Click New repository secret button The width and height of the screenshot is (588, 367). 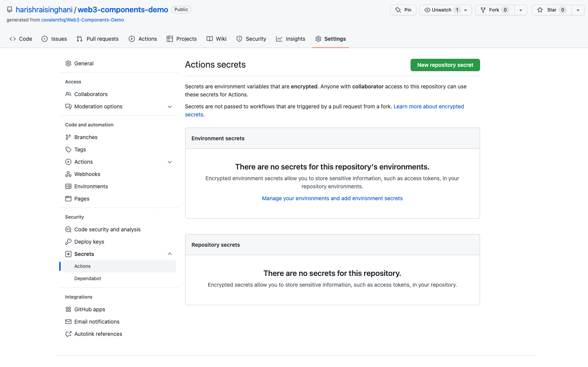pos(445,65)
